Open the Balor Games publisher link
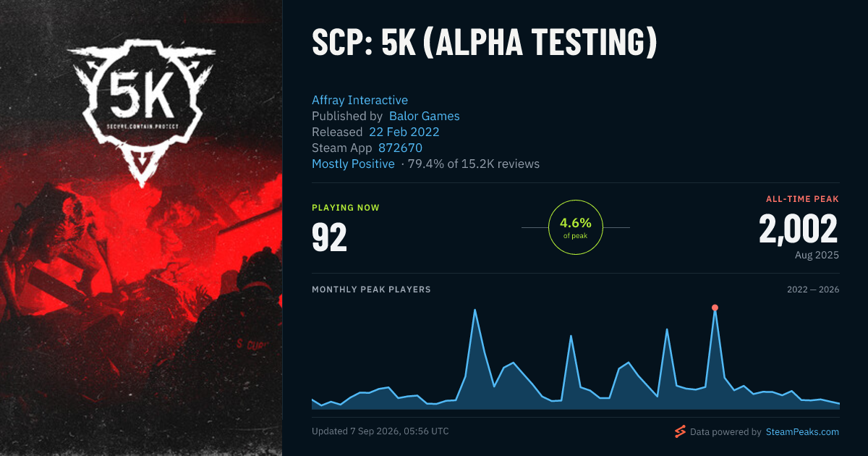Viewport: 868px width, 456px height. point(424,116)
